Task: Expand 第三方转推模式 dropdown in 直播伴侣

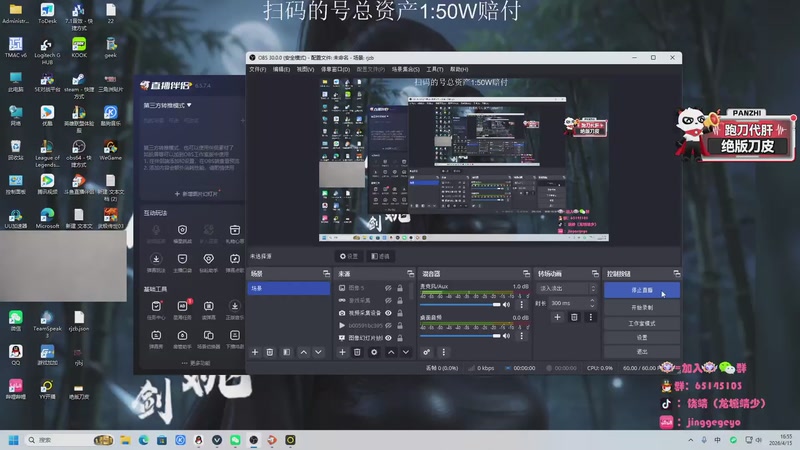Action: (x=167, y=105)
